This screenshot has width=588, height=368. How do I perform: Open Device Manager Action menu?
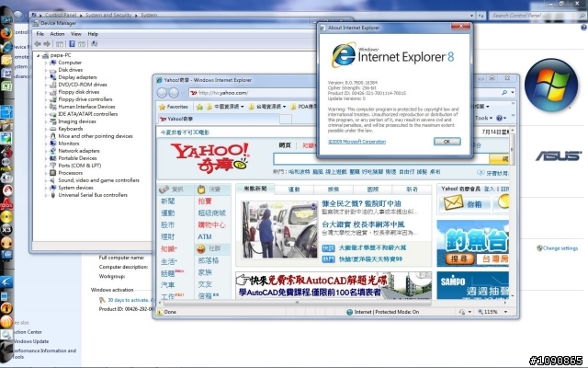(x=57, y=34)
